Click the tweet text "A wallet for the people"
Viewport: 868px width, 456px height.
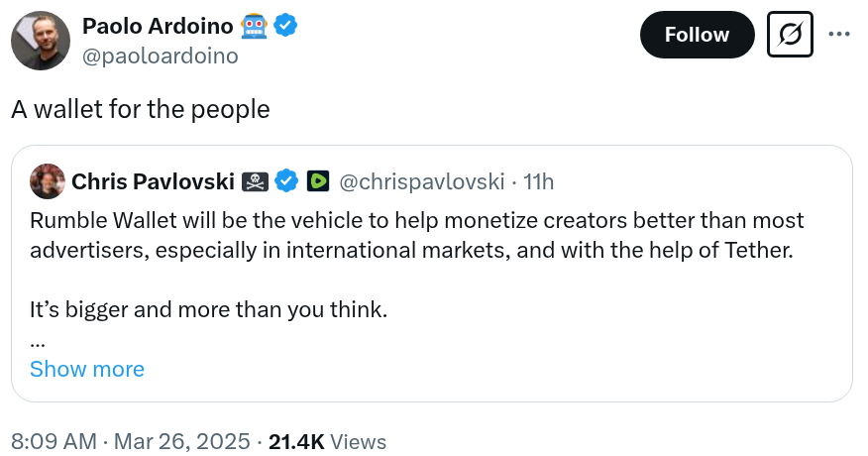[141, 109]
